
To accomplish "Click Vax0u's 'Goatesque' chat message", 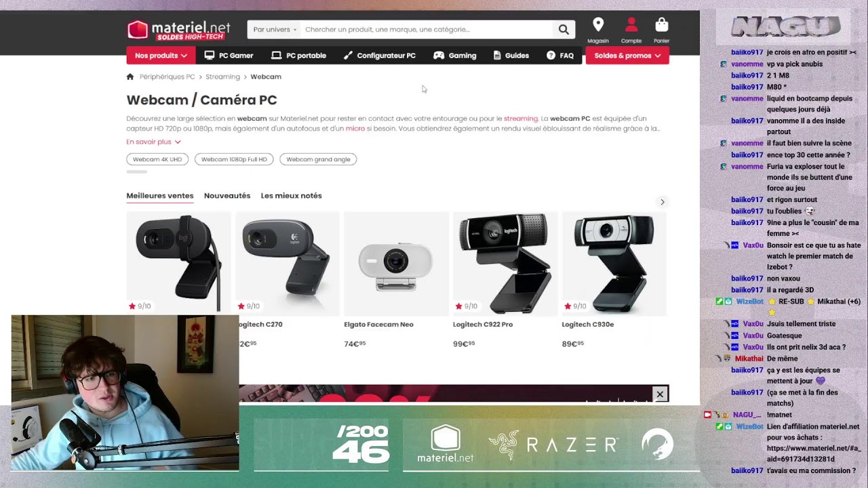I will (x=784, y=335).
